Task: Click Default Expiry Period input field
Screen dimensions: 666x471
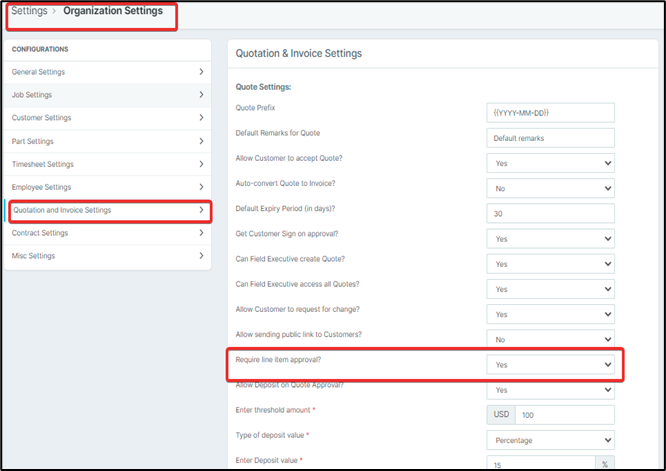Action: 550,213
